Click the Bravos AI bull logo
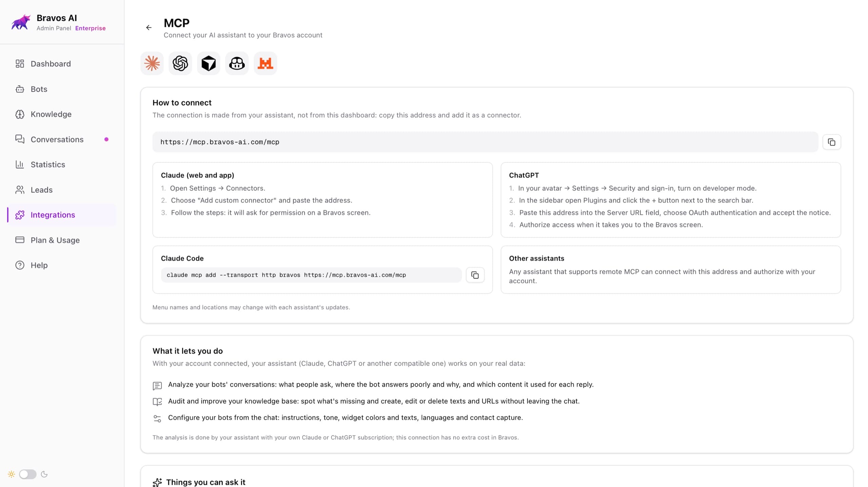The width and height of the screenshot is (868, 487). [x=21, y=22]
